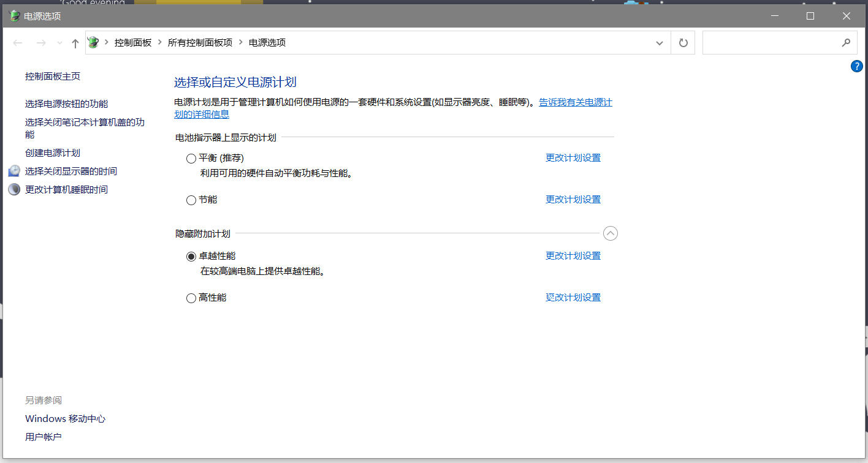Open help with the blue question icon
Screen dimensions: 868x463
point(856,66)
